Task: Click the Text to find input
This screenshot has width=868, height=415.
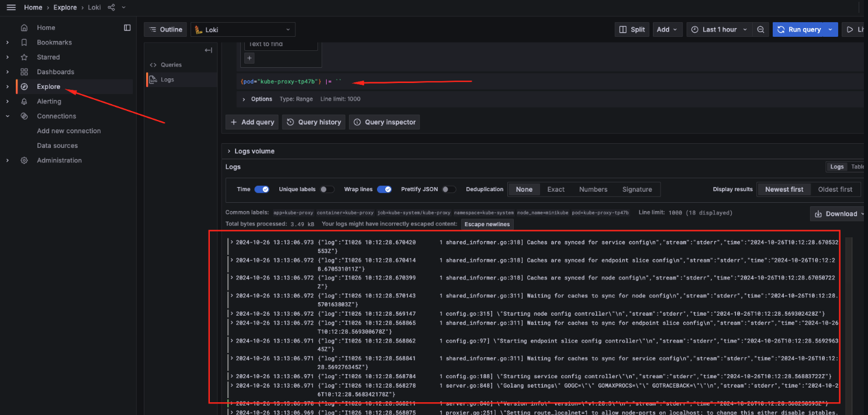Action: coord(281,44)
